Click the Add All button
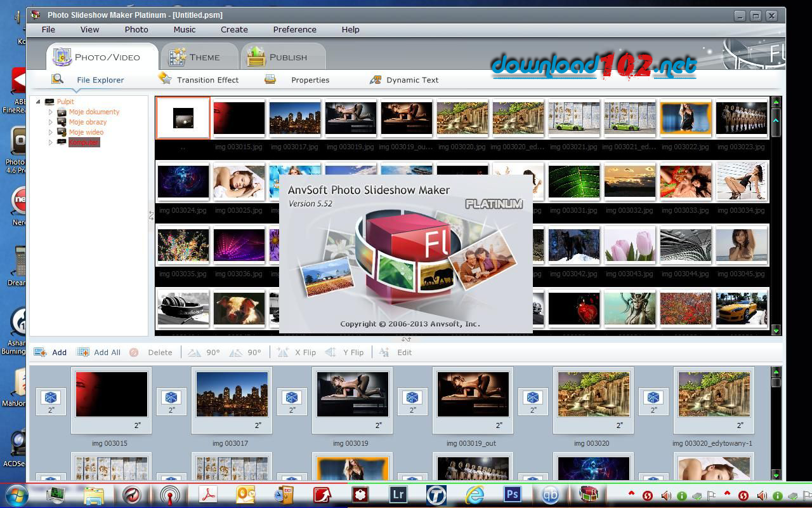Image resolution: width=812 pixels, height=508 pixels. point(98,352)
